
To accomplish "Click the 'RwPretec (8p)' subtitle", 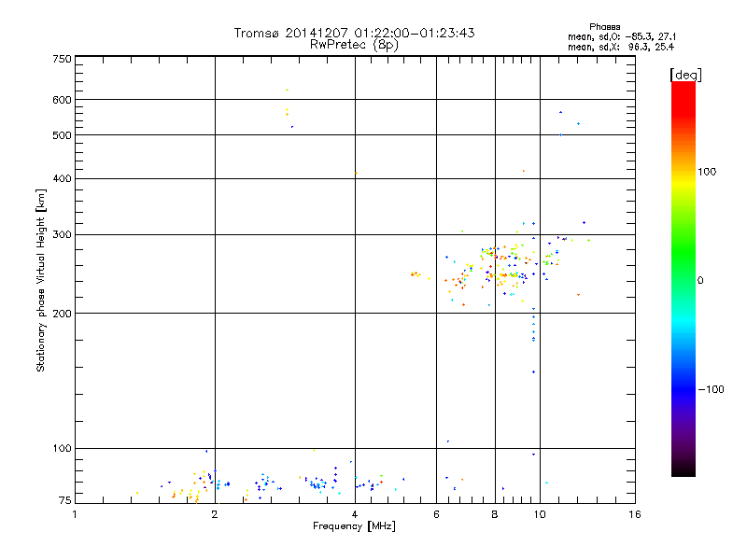I will click(354, 45).
